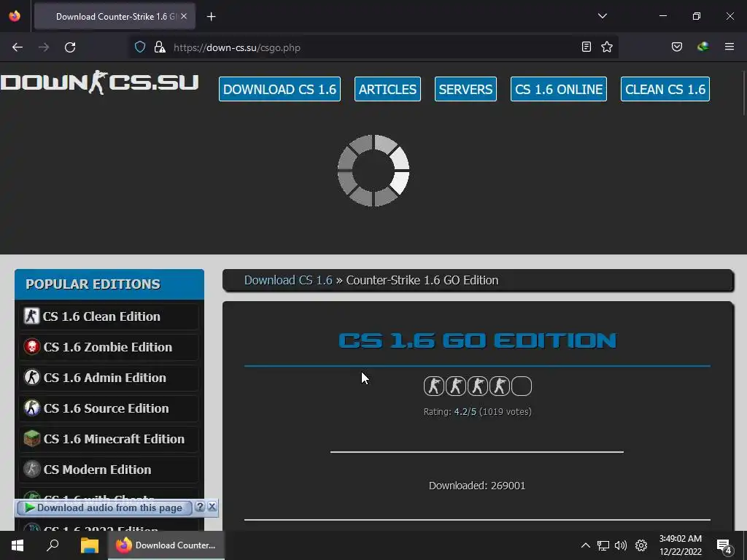Open the volume speaker tray icon
The width and height of the screenshot is (747, 560).
pos(620,545)
